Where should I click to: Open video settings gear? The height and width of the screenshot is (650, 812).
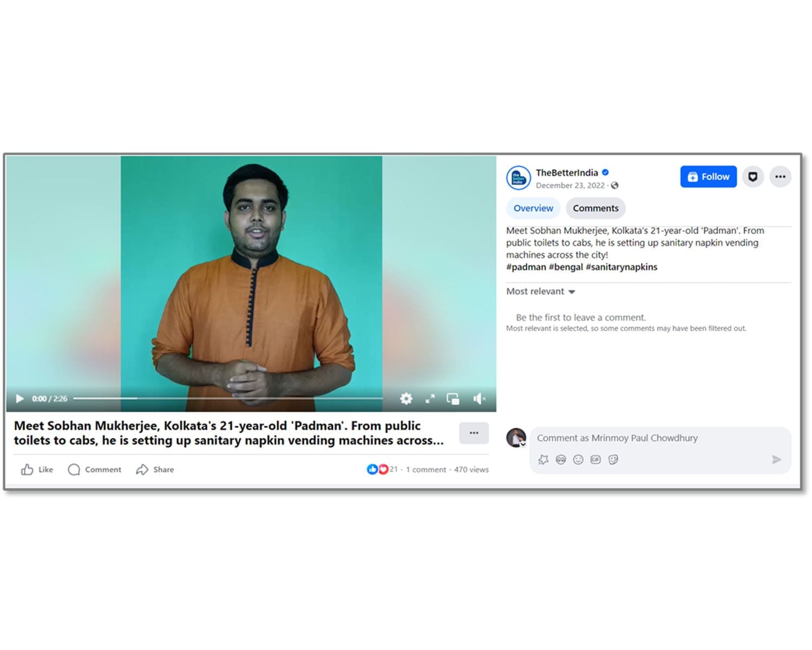click(x=406, y=399)
